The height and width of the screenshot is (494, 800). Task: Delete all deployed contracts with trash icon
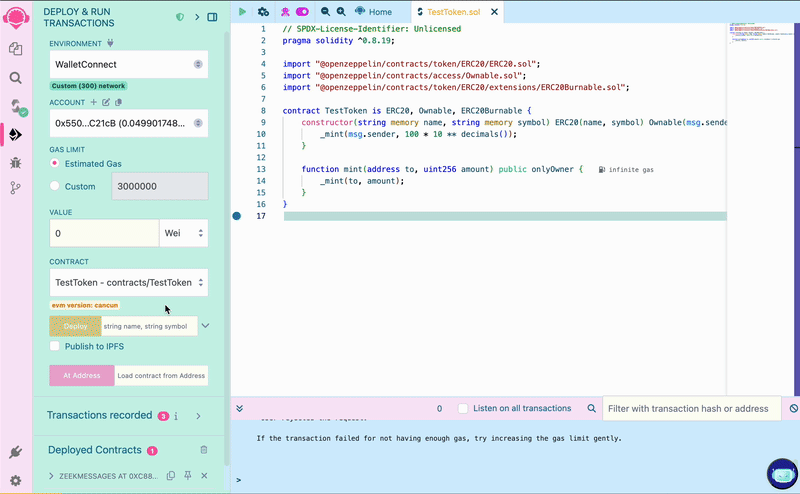click(x=204, y=451)
